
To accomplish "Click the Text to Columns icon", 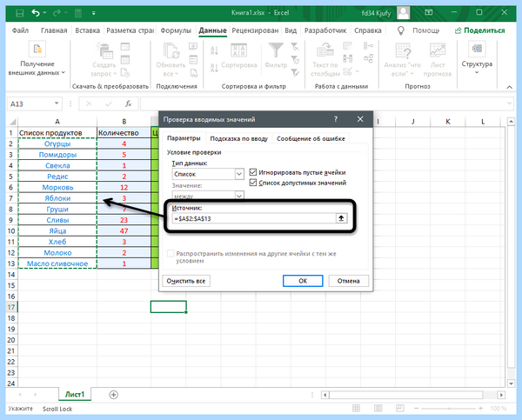I will click(x=325, y=50).
